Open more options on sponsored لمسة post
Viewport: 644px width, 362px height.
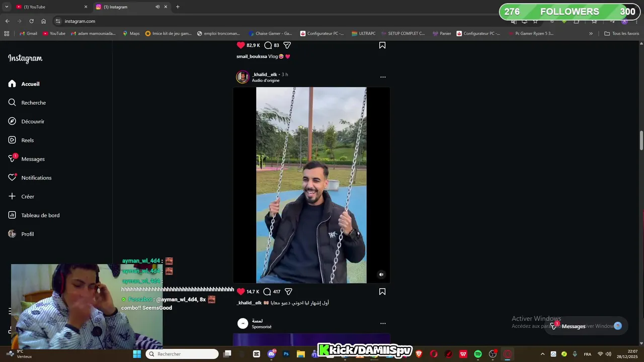click(x=383, y=323)
